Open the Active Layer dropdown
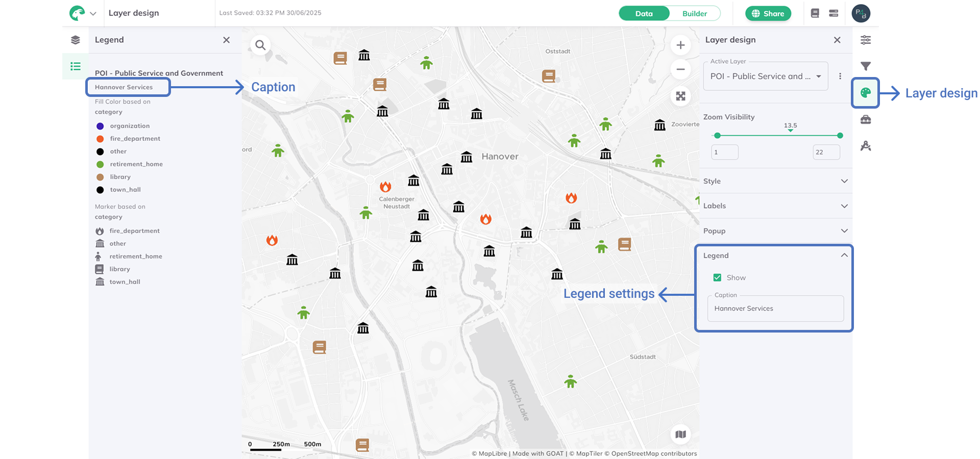Viewport: 980px width, 459px height. tap(765, 76)
